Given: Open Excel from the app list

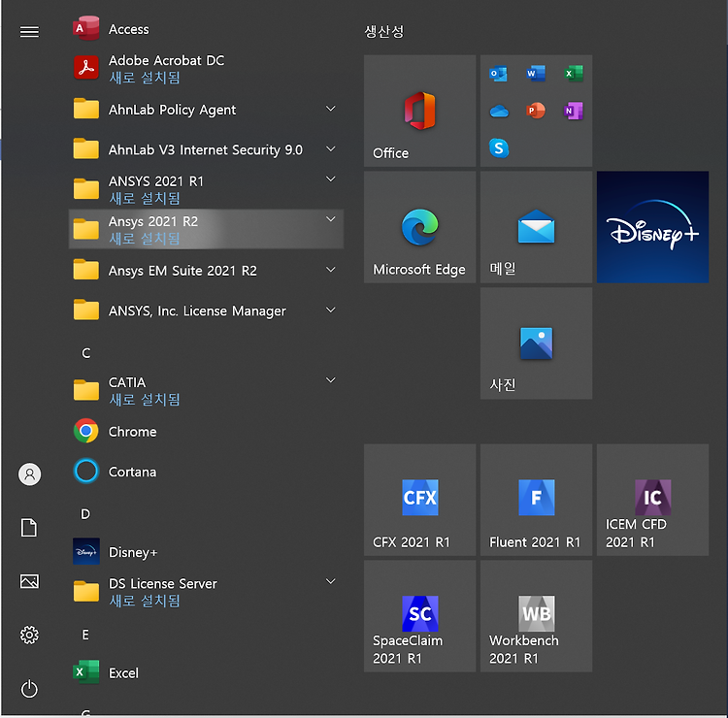Looking at the screenshot, I should pyautogui.click(x=206, y=672).
